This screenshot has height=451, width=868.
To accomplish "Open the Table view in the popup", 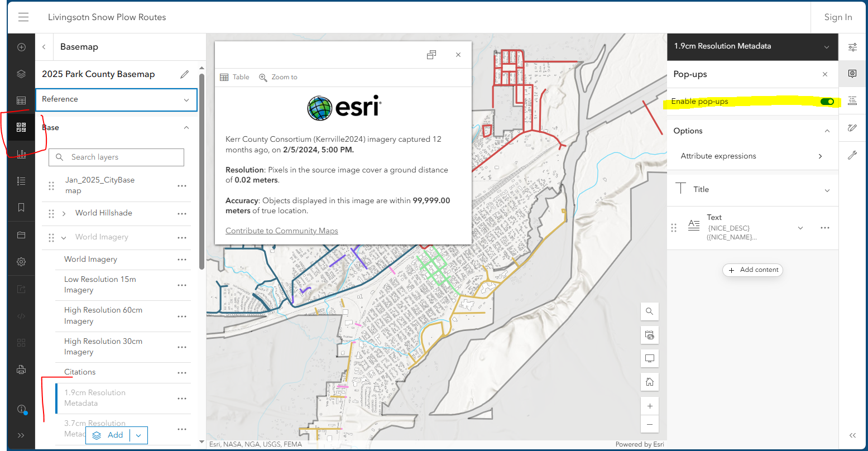I will [234, 76].
